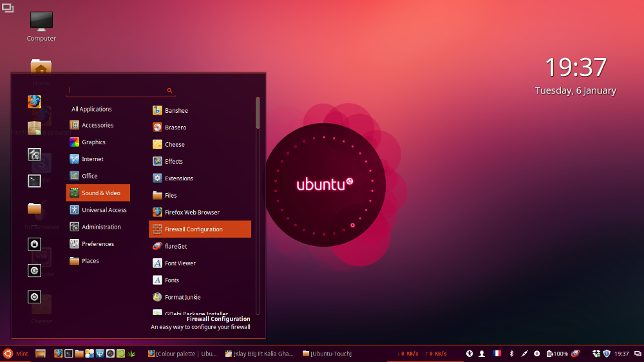Launch Firefox from the panel launcher icons
The height and width of the screenshot is (362, 644).
pos(59,354)
